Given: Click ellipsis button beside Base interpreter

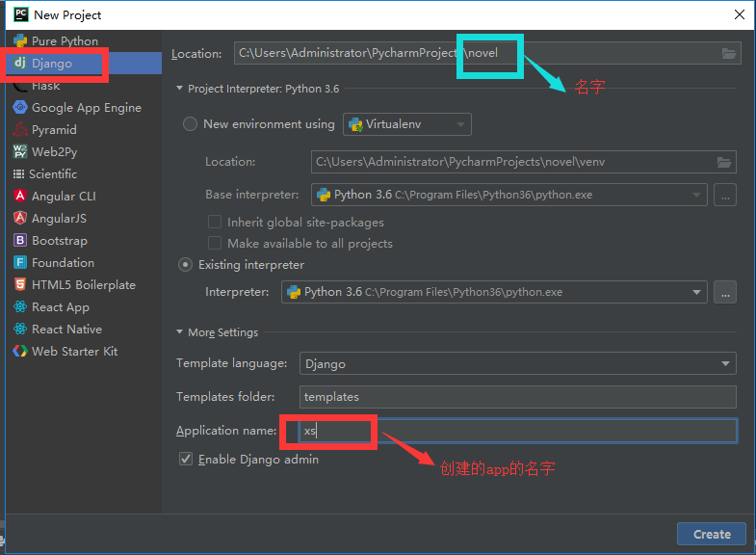Looking at the screenshot, I should pyautogui.click(x=725, y=195).
